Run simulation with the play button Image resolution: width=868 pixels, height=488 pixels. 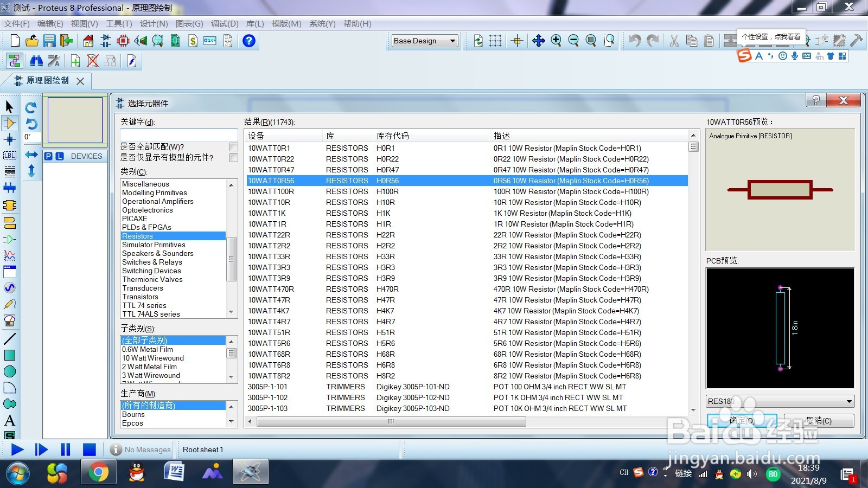17,450
